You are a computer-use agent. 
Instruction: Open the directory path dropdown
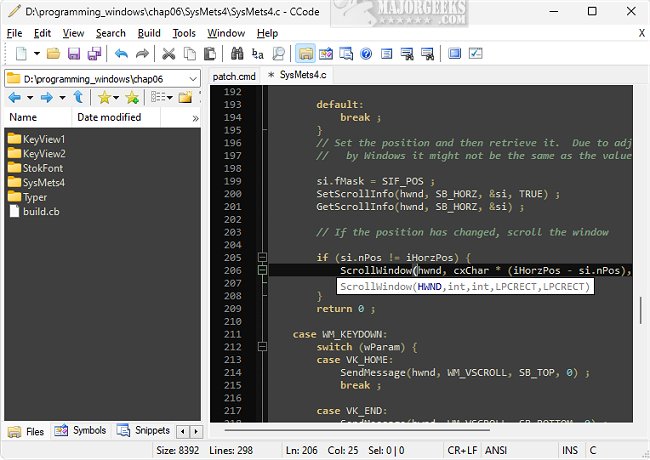point(192,78)
